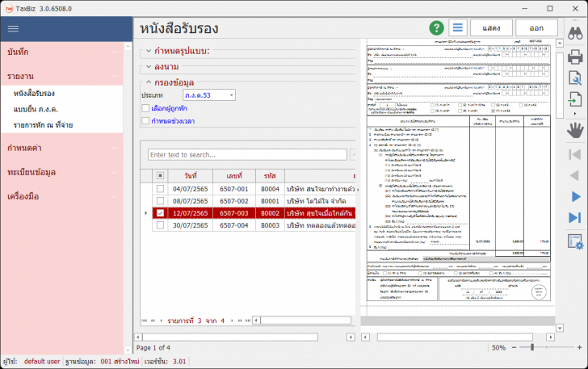This screenshot has width=588, height=369.
Task: Collapse the กรองข้อมูล section
Action: coord(149,82)
